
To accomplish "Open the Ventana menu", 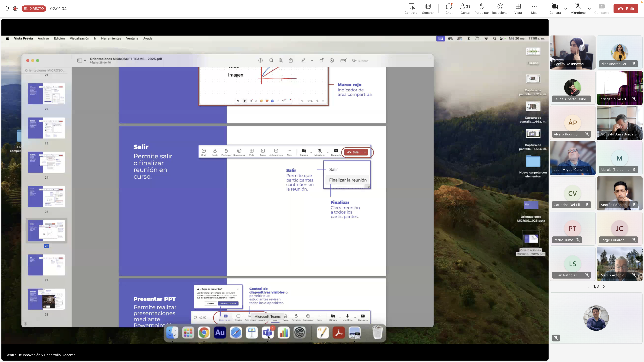I will coord(132,38).
